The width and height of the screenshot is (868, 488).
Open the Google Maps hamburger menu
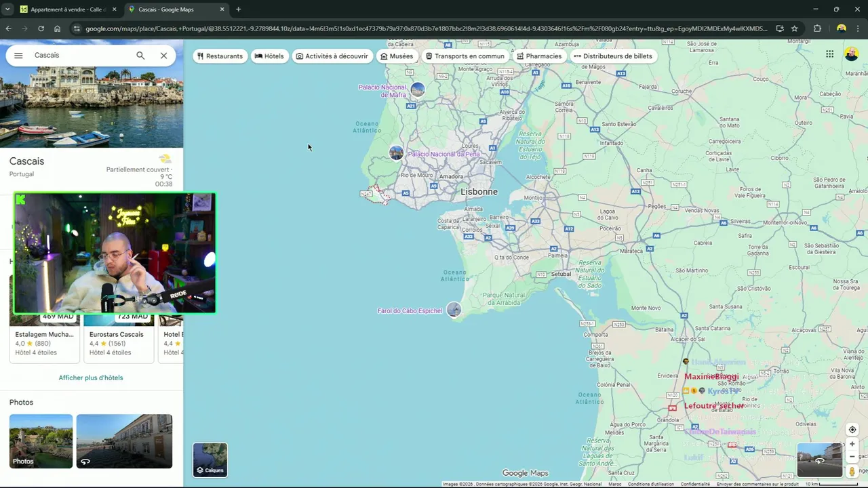[x=18, y=56]
